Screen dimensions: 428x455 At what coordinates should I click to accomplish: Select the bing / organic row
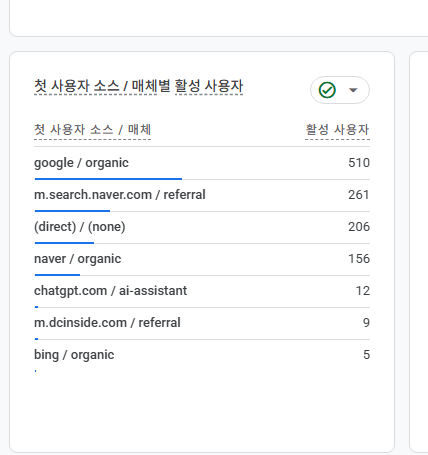click(202, 355)
